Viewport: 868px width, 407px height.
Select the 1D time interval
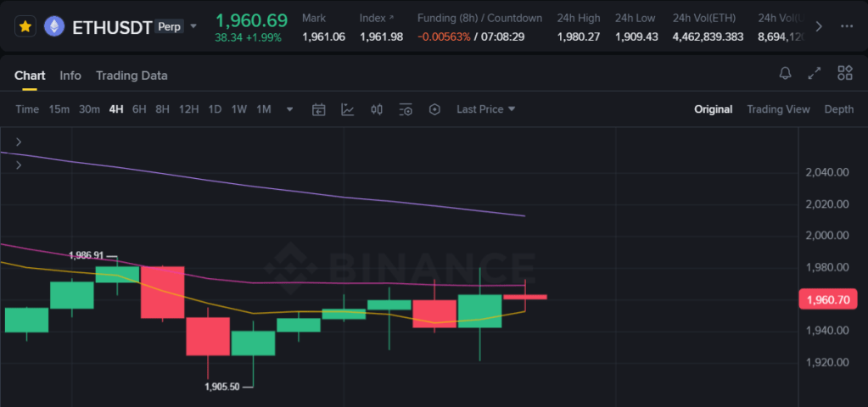[x=215, y=109]
